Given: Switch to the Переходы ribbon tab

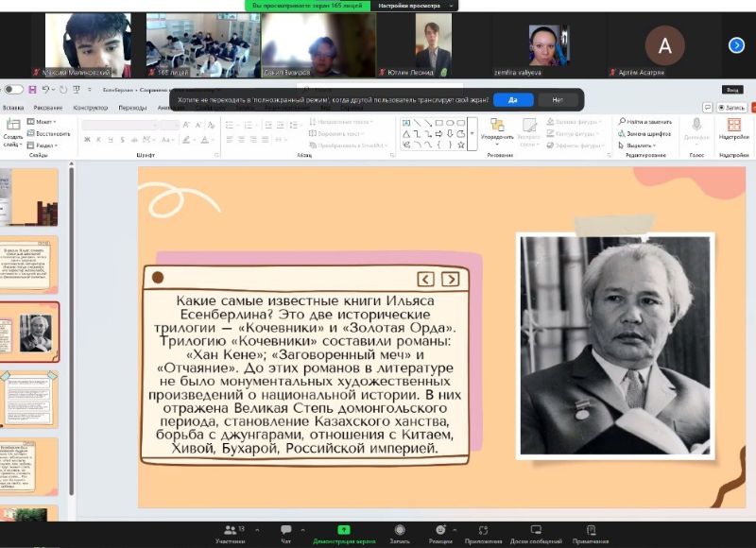Looking at the screenshot, I should [x=132, y=108].
